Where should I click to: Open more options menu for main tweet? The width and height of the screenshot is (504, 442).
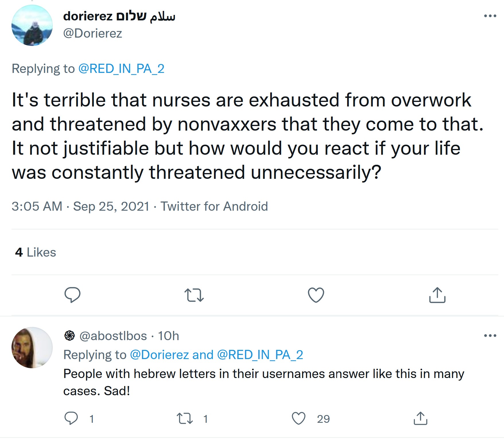pyautogui.click(x=490, y=16)
